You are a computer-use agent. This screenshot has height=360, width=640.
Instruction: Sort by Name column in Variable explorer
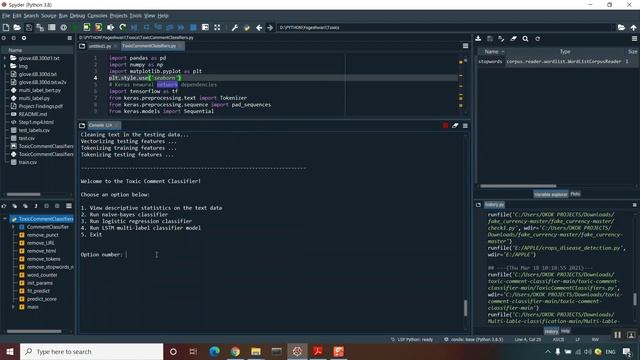pyautogui.click(x=491, y=51)
